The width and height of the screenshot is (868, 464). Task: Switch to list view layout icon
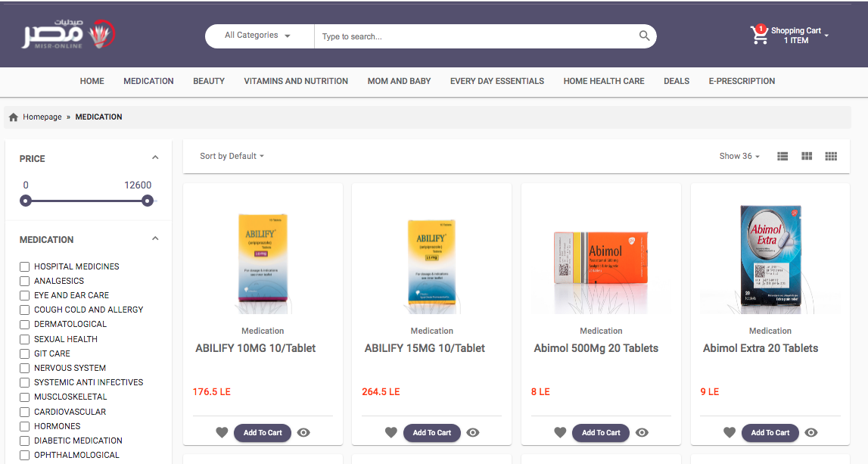pos(782,156)
